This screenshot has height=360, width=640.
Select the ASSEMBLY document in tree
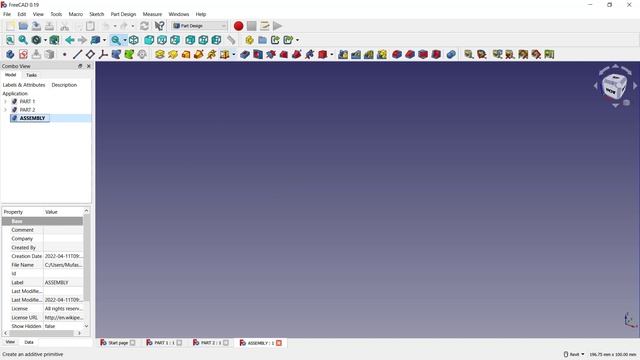point(32,118)
